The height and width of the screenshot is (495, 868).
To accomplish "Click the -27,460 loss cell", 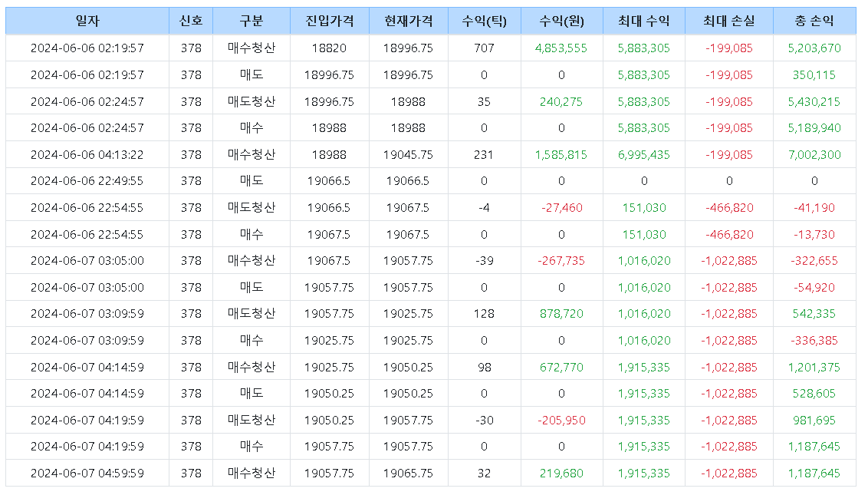I will point(561,208).
